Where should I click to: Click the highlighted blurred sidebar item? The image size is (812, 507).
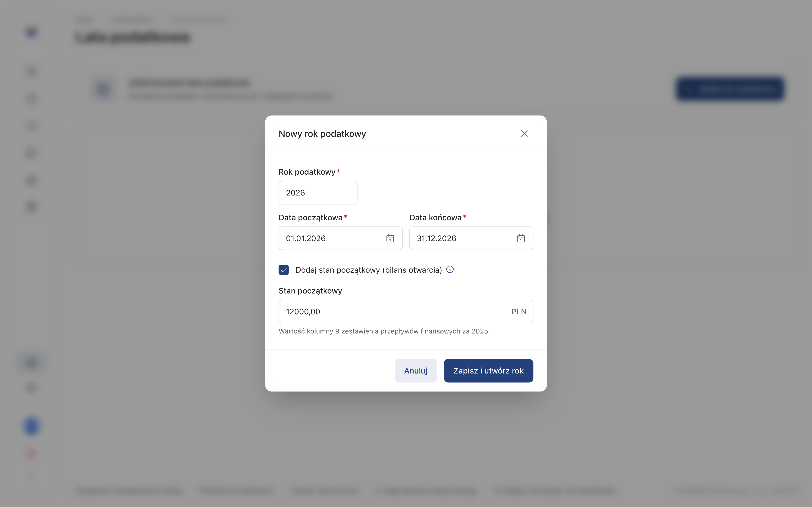(32, 363)
